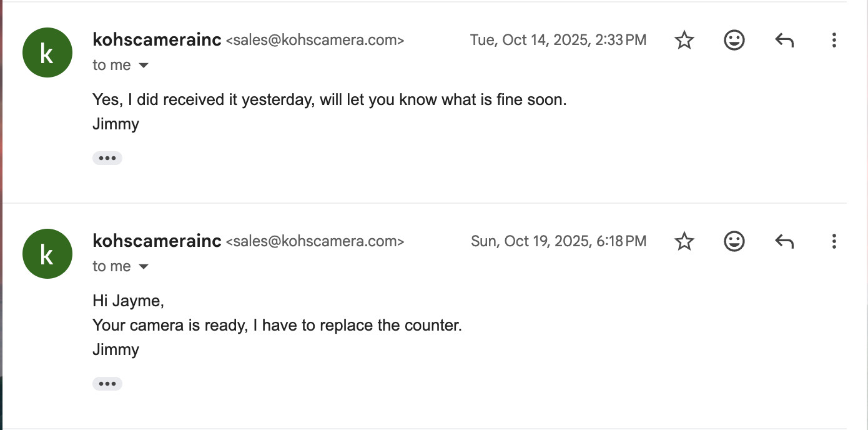
Task: Click kohscamerainc sender name on Oct 19 email
Action: [x=157, y=241]
